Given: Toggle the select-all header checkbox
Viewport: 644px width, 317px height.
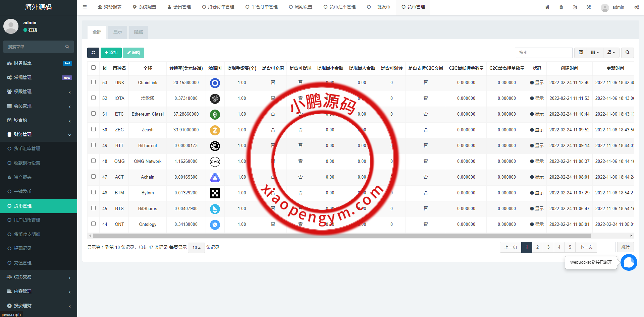Looking at the screenshot, I should click(93, 68).
